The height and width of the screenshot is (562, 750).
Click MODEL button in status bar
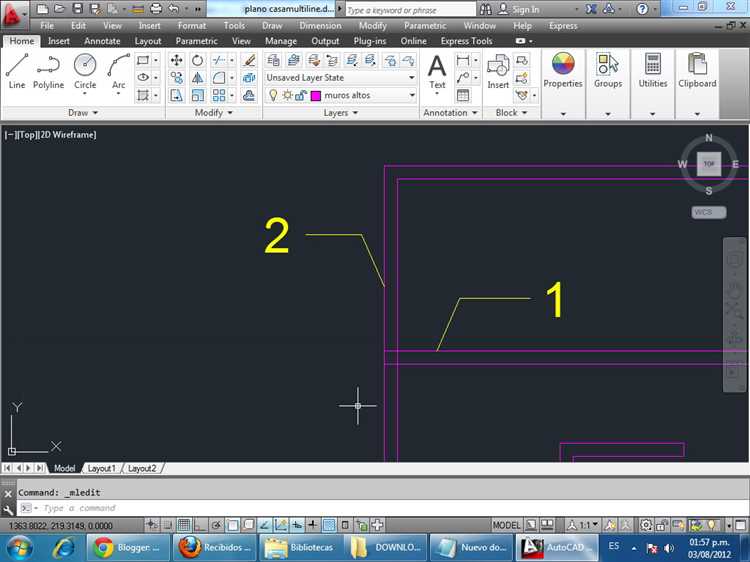[506, 525]
